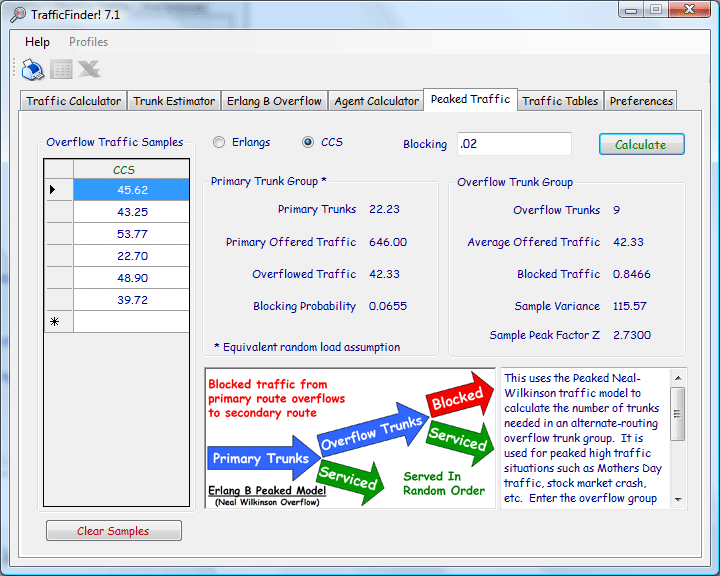This screenshot has height=576, width=720.
Task: Minimize the TrafficFinder window
Action: click(x=631, y=10)
